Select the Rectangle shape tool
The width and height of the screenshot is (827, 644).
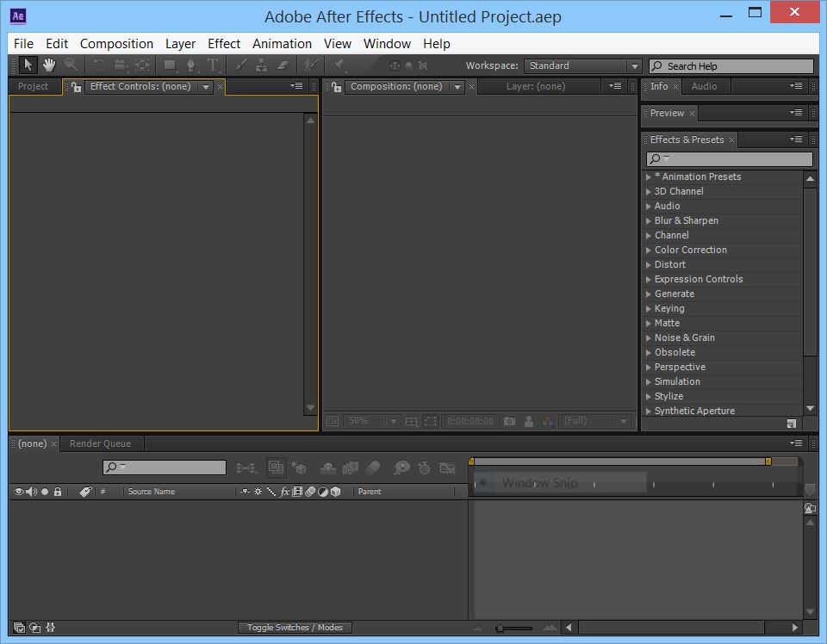[x=170, y=65]
